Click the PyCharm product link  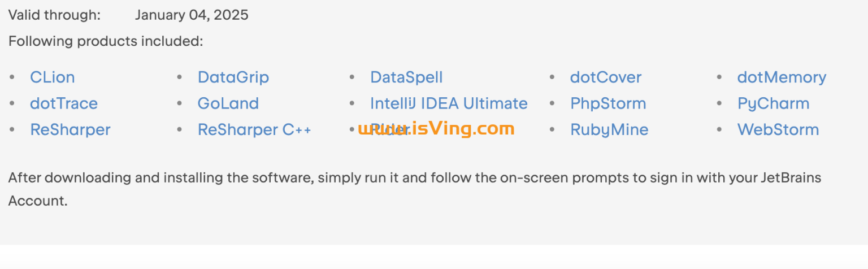pos(772,103)
